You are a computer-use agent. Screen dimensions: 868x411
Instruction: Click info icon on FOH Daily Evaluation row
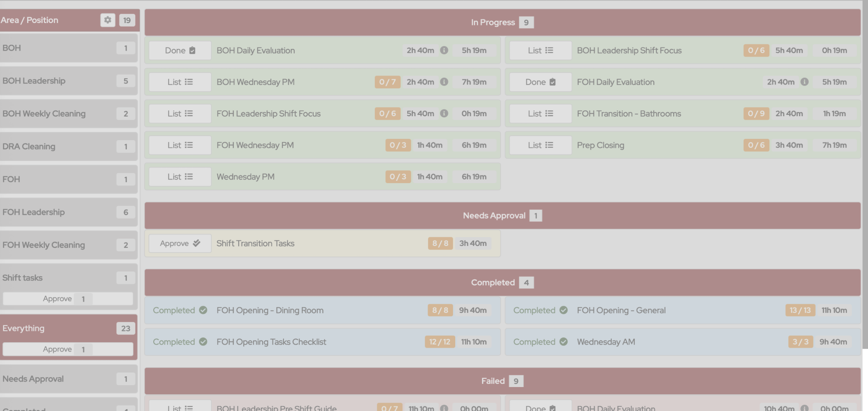(804, 82)
